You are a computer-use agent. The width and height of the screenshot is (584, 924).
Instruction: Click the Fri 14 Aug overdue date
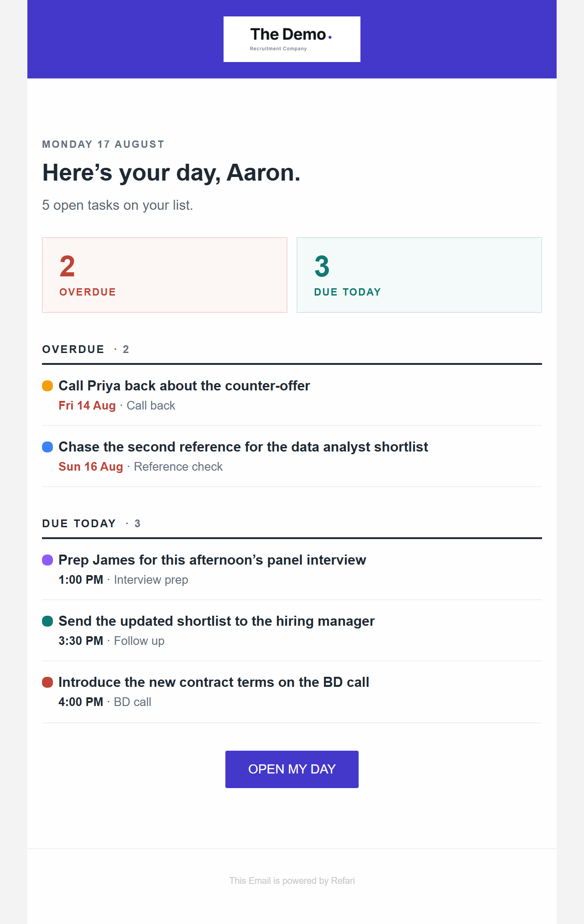[x=87, y=405]
